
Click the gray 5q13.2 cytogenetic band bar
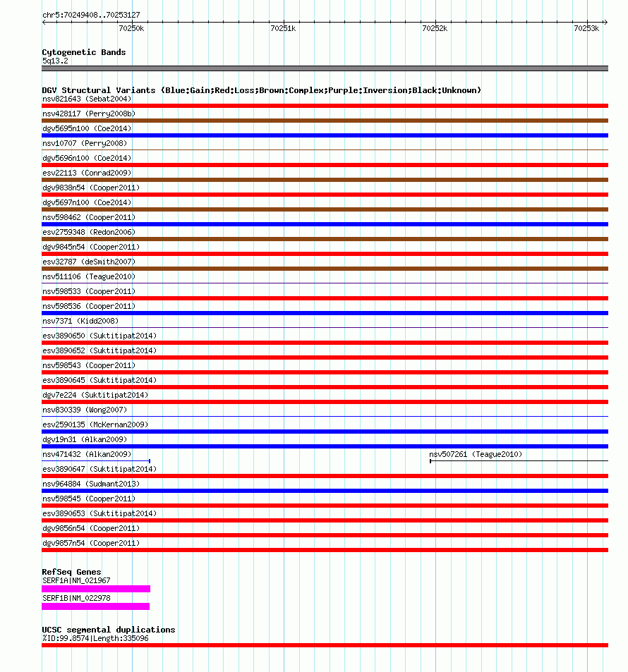click(325, 68)
